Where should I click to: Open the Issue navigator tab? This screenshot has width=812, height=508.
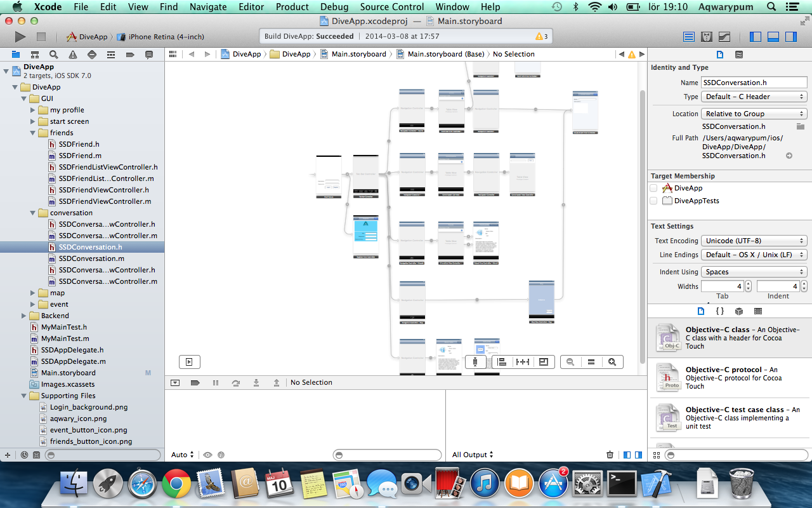pyautogui.click(x=73, y=55)
